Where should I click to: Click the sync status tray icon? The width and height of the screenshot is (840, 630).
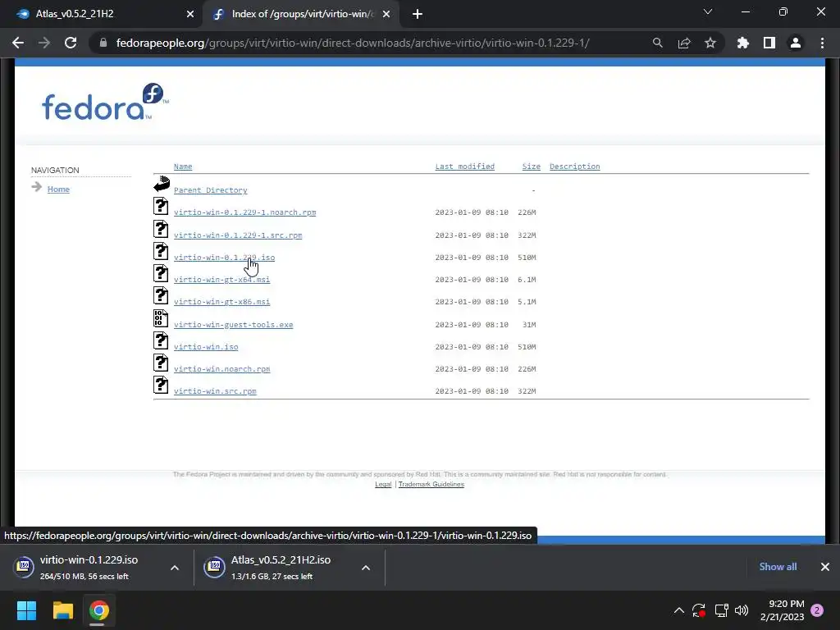[x=699, y=610]
